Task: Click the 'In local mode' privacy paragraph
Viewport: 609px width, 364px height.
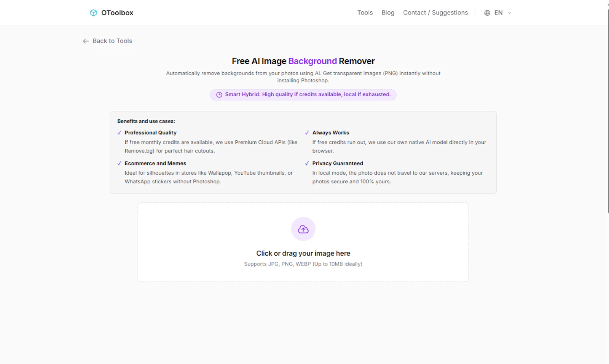Action: pyautogui.click(x=398, y=177)
